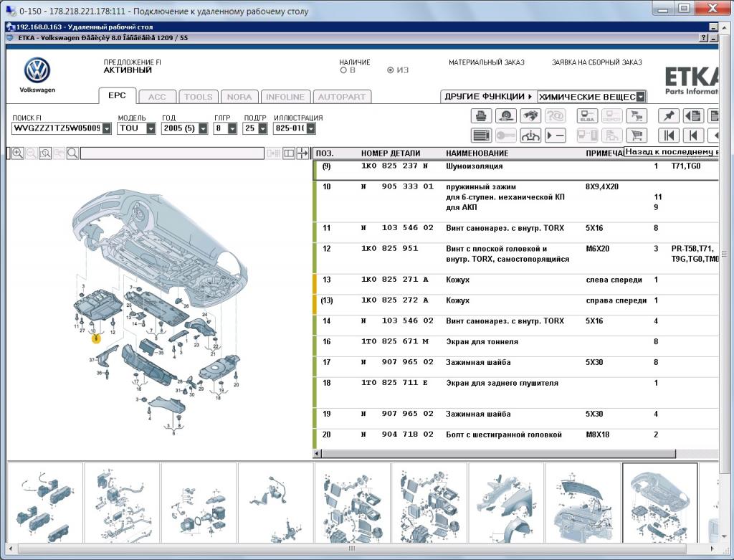Minimize the inner remote desktop bar

pos(713,27)
